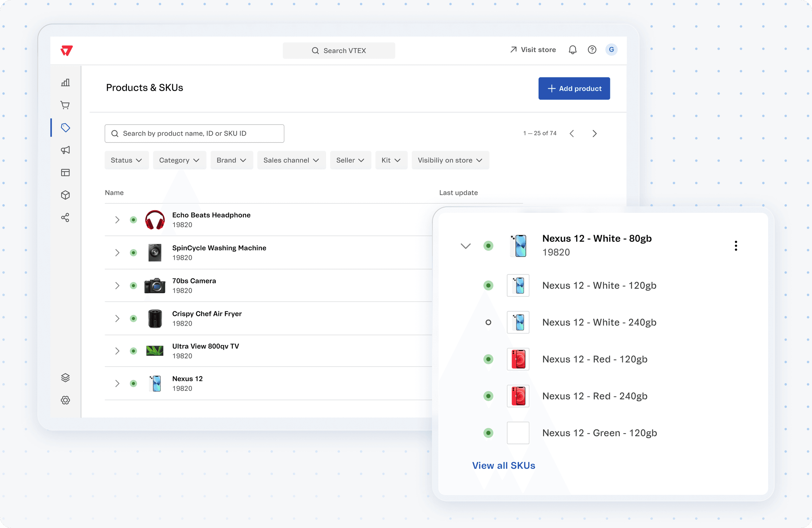Open the shopping cart orders sidebar icon
This screenshot has height=528, width=812.
[x=65, y=105]
